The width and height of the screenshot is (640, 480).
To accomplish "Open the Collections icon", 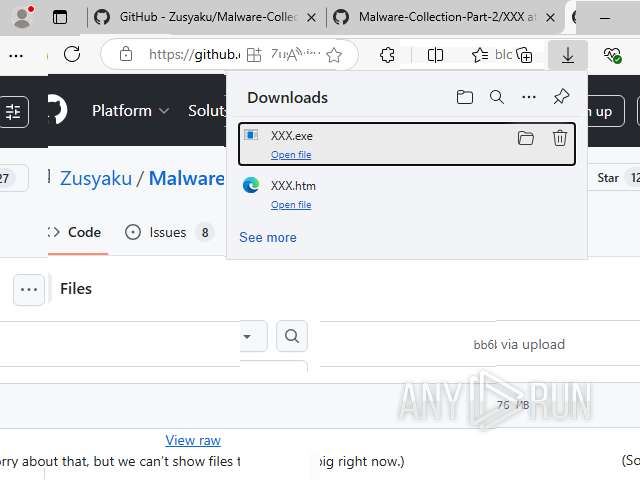I will 524,55.
